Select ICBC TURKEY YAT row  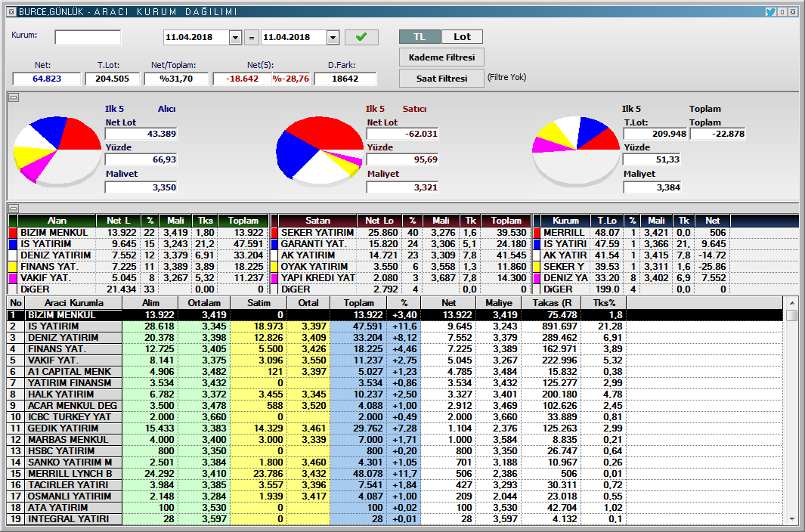pyautogui.click(x=395, y=416)
